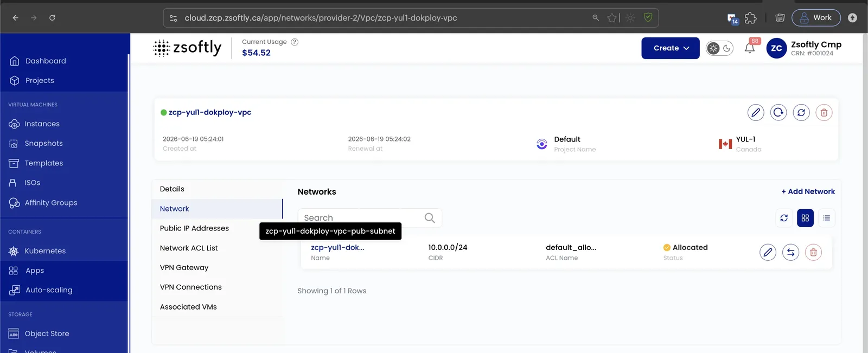Bookmark this page with star icon
Viewport: 868px width, 353px height.
tap(612, 18)
